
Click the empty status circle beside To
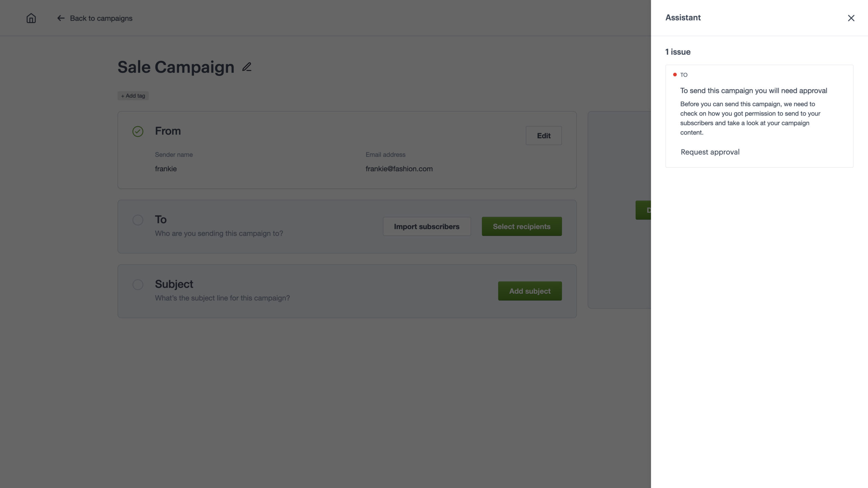(138, 220)
